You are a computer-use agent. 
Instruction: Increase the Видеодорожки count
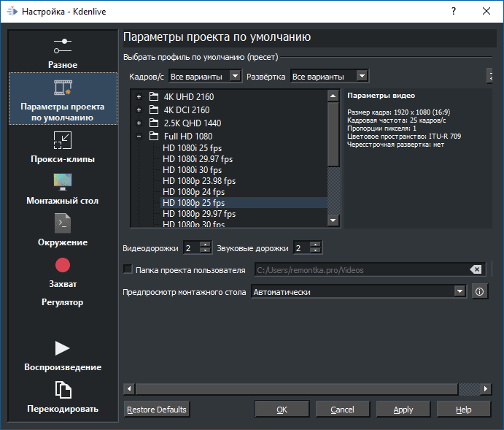coord(205,245)
